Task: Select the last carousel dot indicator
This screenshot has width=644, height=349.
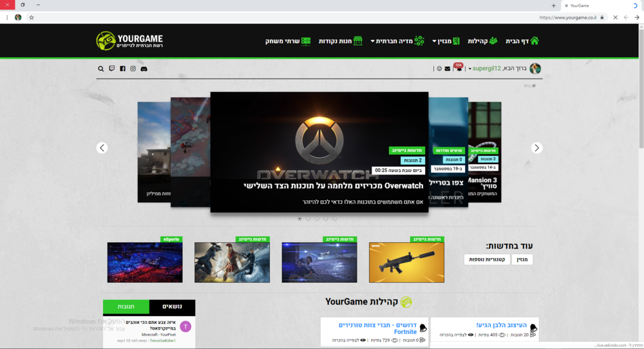Action: coord(335,219)
